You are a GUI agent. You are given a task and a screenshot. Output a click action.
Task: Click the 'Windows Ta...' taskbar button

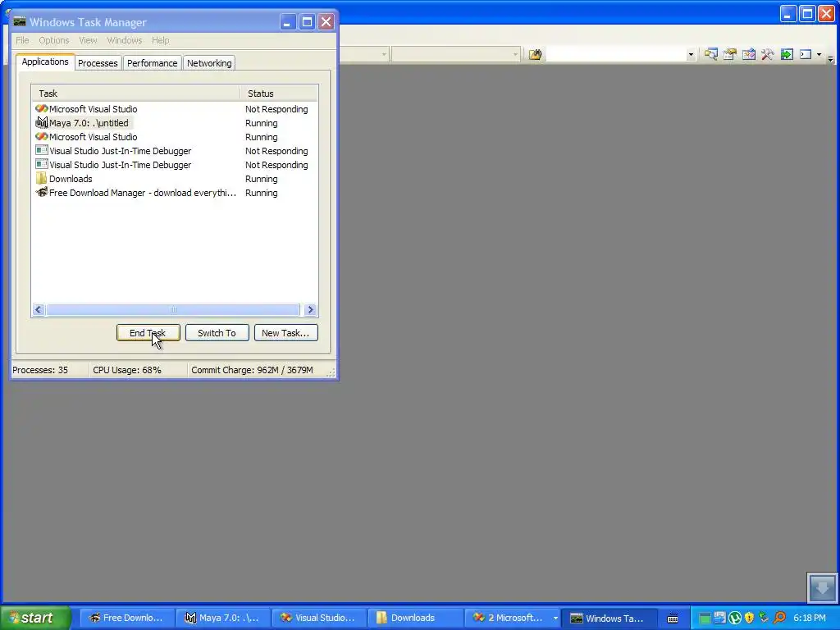pos(609,618)
